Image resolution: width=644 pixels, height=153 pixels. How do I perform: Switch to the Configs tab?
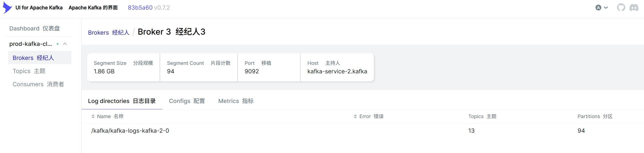[187, 101]
